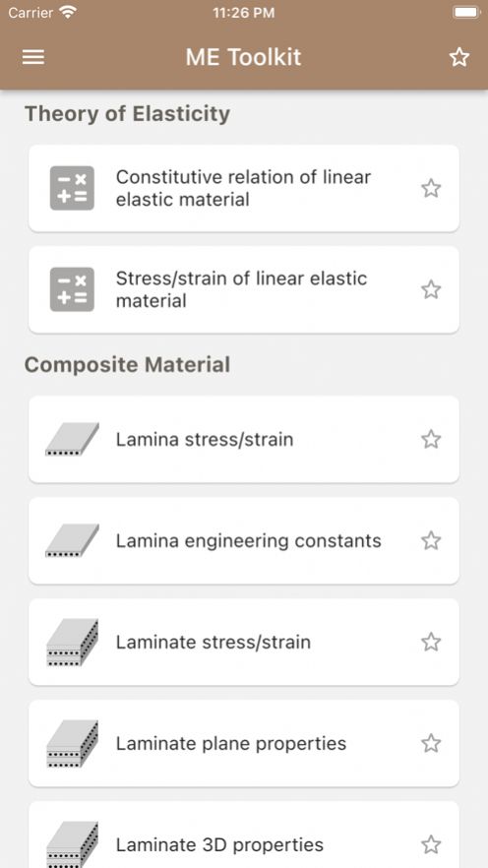Screen dimensions: 488x868
Task: Toggle star for Stress/strain of linear elastic material
Action: pos(431,289)
